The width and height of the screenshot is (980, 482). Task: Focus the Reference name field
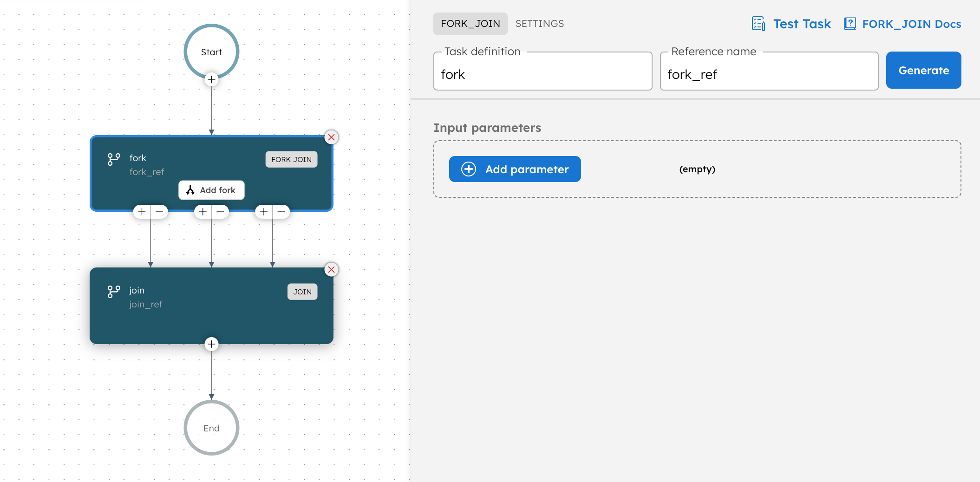click(769, 71)
